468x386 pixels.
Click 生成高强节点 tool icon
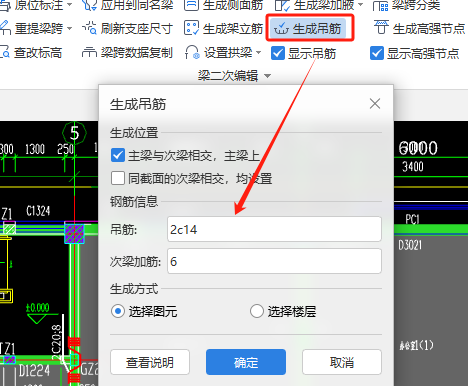381,28
